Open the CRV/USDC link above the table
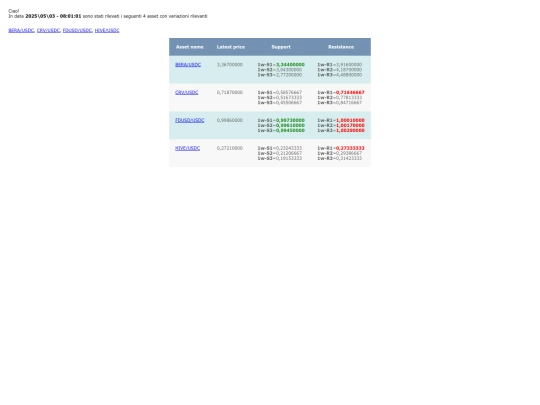The image size is (540, 405). (x=48, y=30)
